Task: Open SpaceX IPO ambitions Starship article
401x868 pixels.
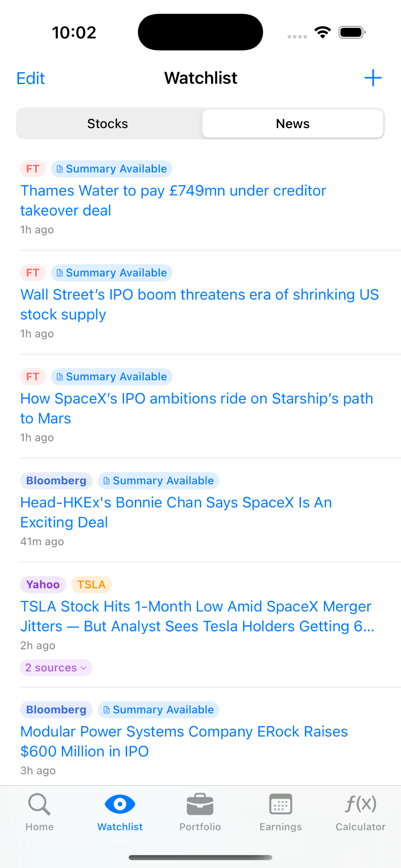Action: tap(197, 408)
